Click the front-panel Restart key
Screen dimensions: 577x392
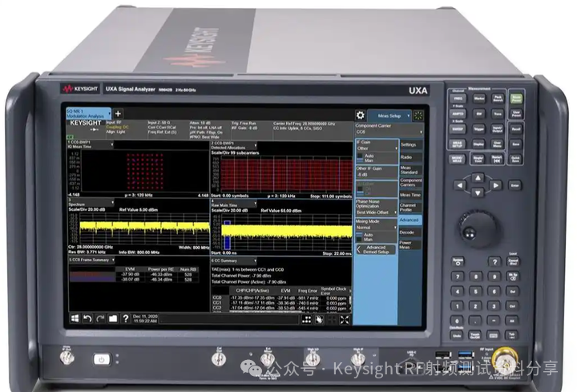[x=497, y=159]
